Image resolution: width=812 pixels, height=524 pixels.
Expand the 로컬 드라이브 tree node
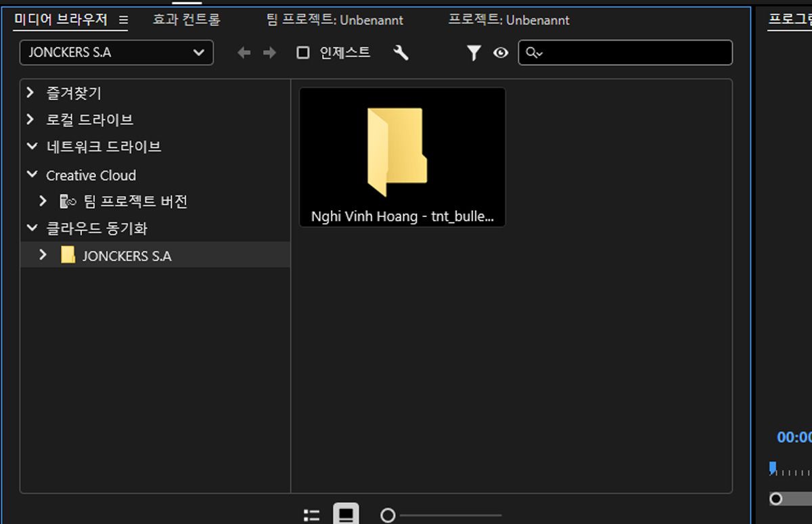[30, 119]
